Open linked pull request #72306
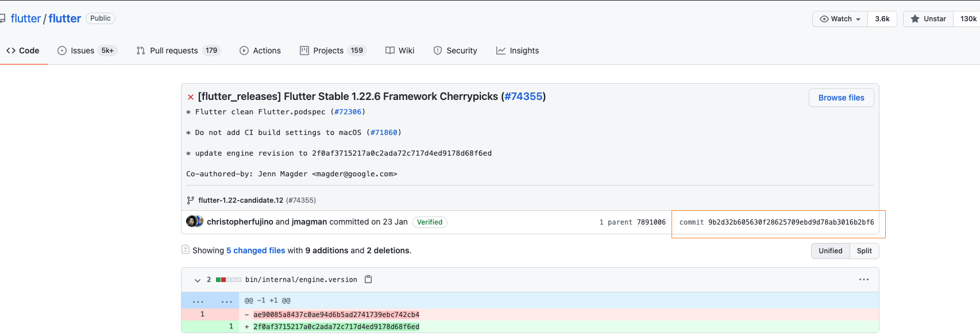Image resolution: width=980 pixels, height=336 pixels. click(x=348, y=112)
